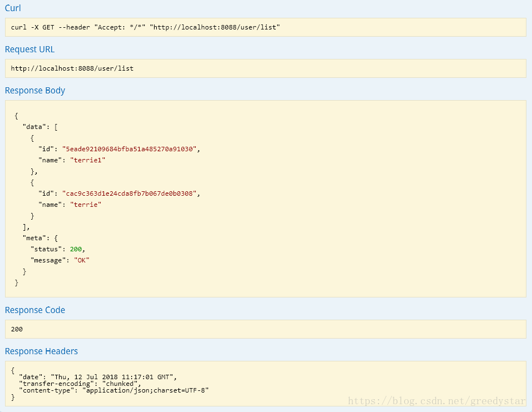Click the request URL http://localhost:8088/user/list box
This screenshot has height=412, width=532.
[x=266, y=68]
